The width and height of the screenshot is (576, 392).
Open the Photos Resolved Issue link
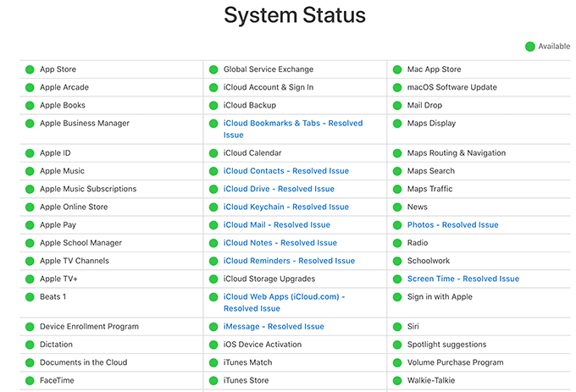pos(452,225)
